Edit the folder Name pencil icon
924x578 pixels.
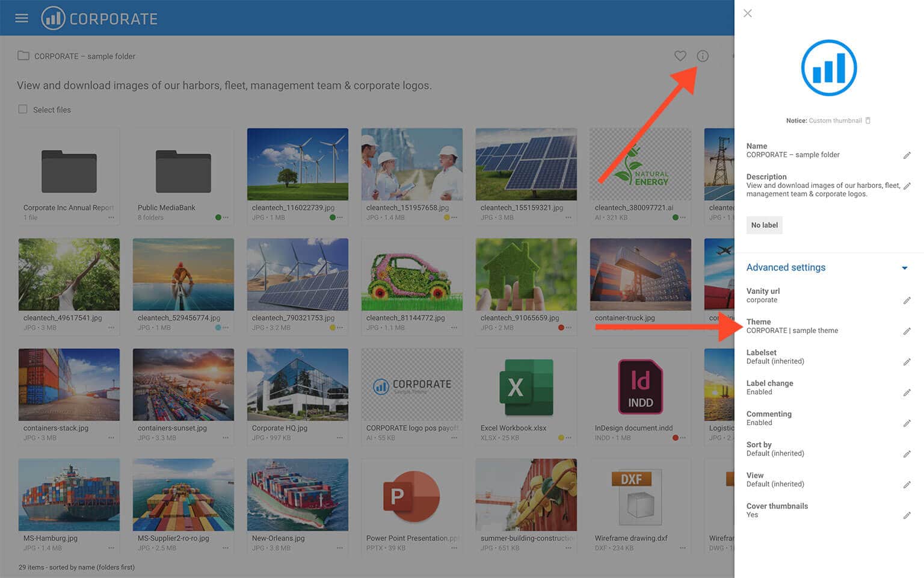[x=907, y=155]
